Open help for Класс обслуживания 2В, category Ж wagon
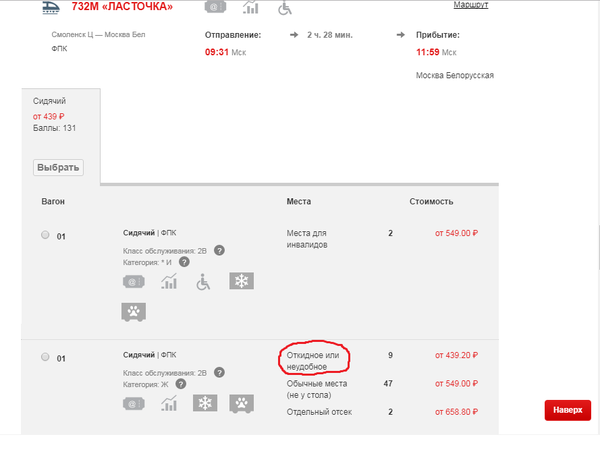This screenshot has height=466, width=600. [x=219, y=372]
